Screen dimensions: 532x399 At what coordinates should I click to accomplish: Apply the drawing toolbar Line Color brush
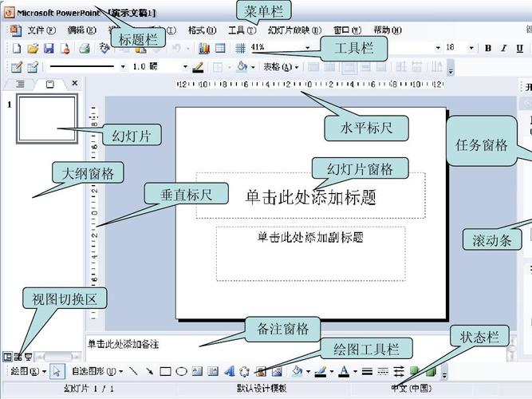pos(321,372)
